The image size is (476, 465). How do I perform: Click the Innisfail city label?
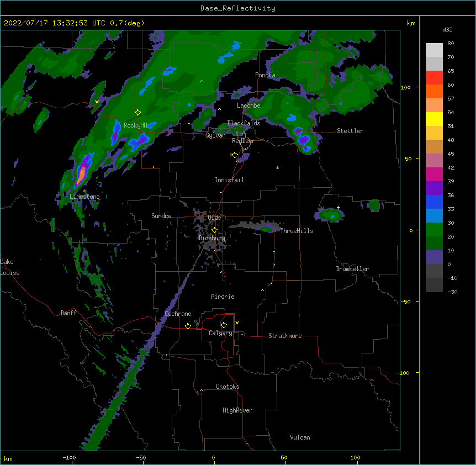pos(229,180)
